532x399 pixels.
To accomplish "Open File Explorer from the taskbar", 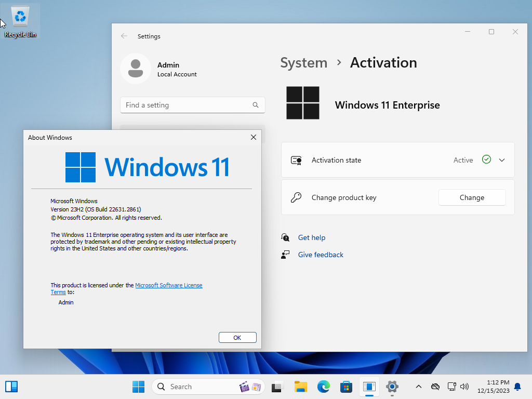I will [301, 387].
